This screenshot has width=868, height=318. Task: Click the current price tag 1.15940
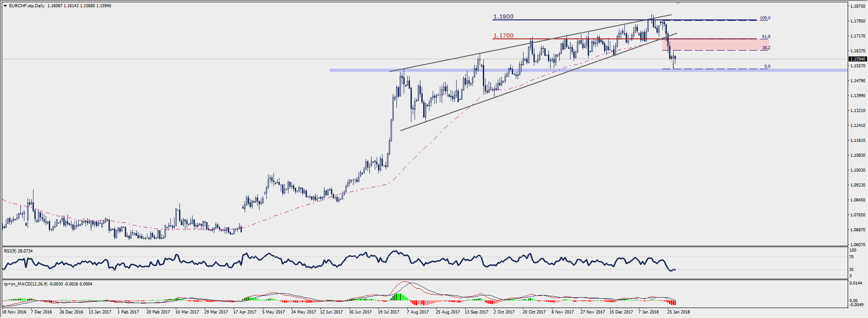[857, 59]
